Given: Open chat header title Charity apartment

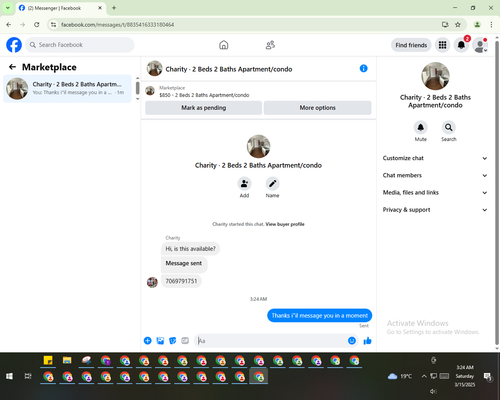Looking at the screenshot, I should pos(229,69).
